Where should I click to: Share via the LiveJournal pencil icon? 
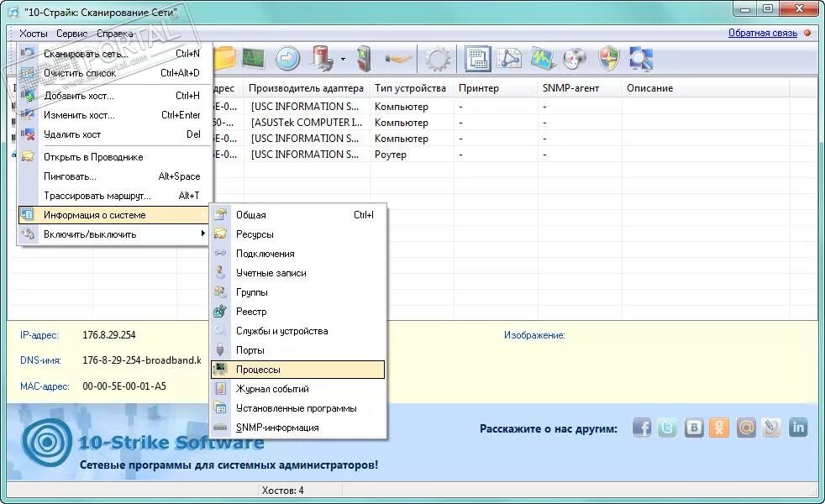771,428
